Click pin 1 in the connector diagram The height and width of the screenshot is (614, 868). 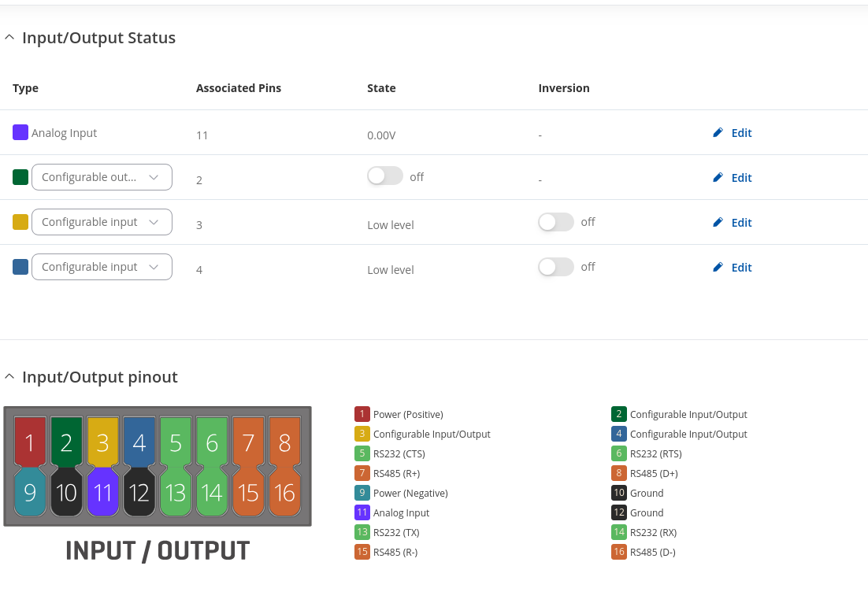(30, 442)
